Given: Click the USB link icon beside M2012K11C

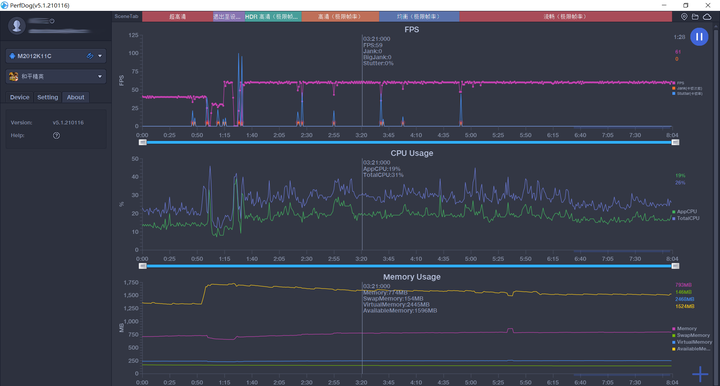Looking at the screenshot, I should click(90, 56).
